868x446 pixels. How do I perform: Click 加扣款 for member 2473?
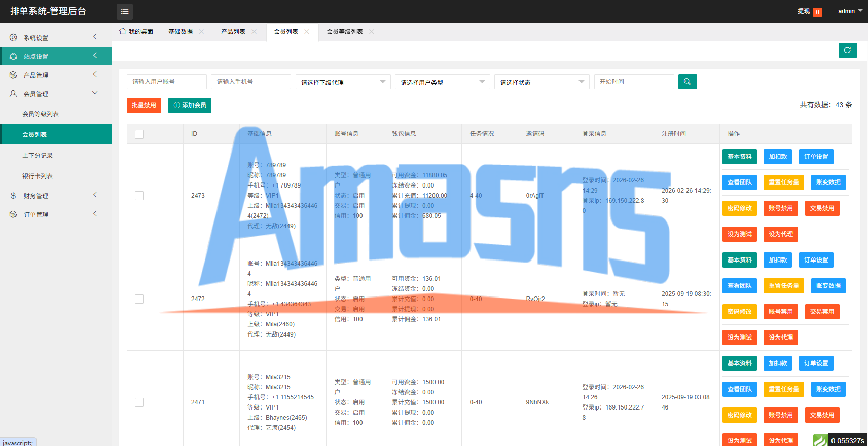[778, 157]
